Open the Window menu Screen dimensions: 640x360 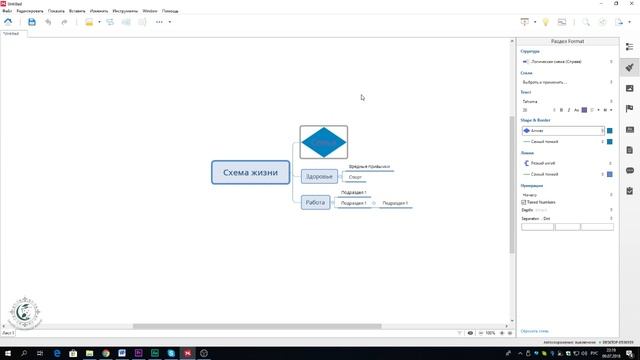[x=150, y=11]
